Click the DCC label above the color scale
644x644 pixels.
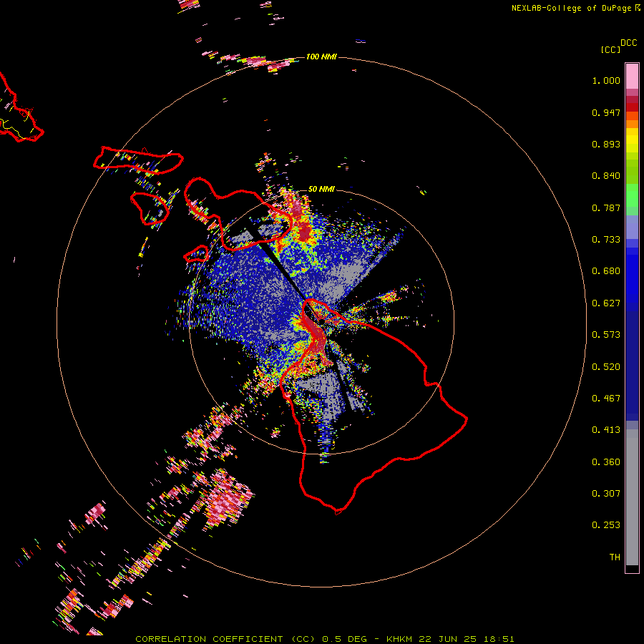click(x=629, y=43)
